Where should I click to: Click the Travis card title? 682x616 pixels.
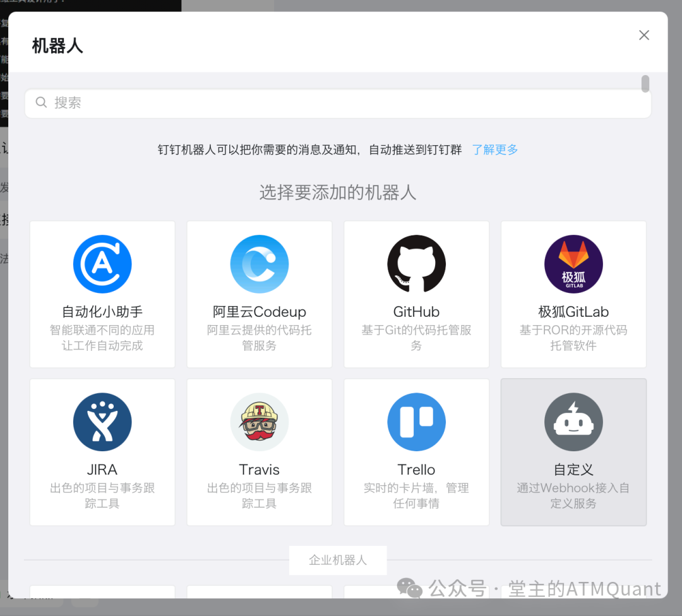[x=260, y=470]
